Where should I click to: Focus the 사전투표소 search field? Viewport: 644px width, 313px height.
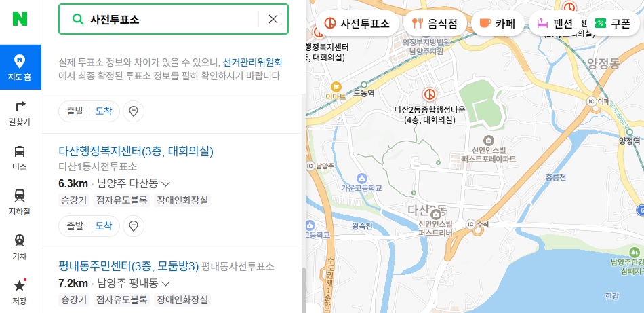coord(172,19)
